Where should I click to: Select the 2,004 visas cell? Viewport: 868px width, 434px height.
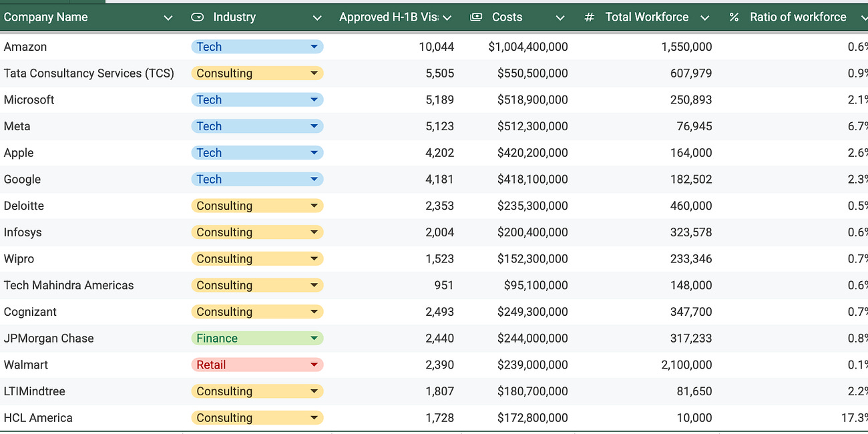397,232
